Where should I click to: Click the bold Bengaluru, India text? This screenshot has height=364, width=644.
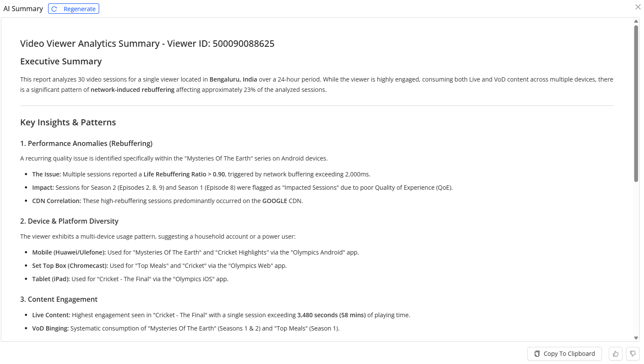point(233,79)
